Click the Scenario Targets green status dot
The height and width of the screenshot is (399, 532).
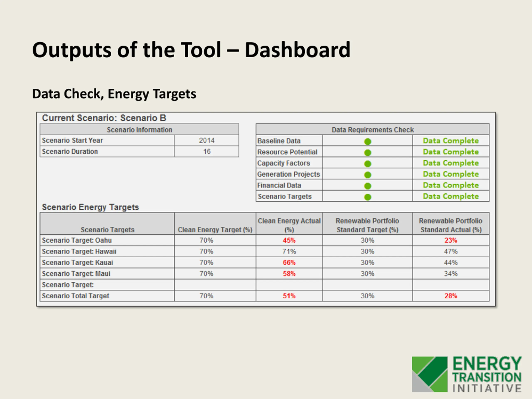368,197
